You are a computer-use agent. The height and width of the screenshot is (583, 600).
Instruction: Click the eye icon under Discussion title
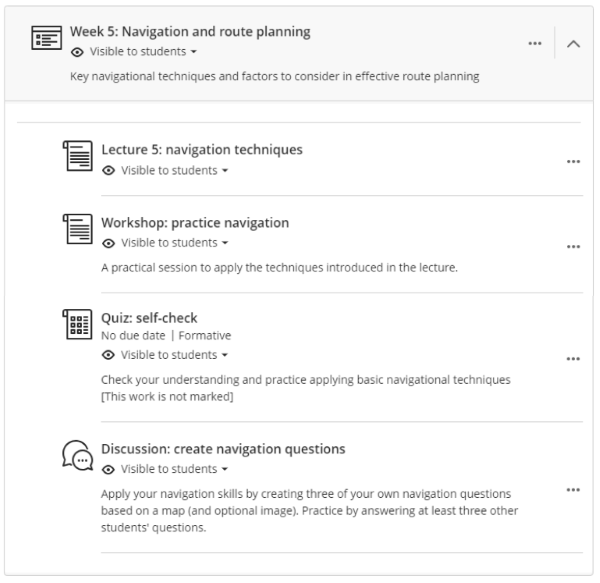click(x=108, y=469)
